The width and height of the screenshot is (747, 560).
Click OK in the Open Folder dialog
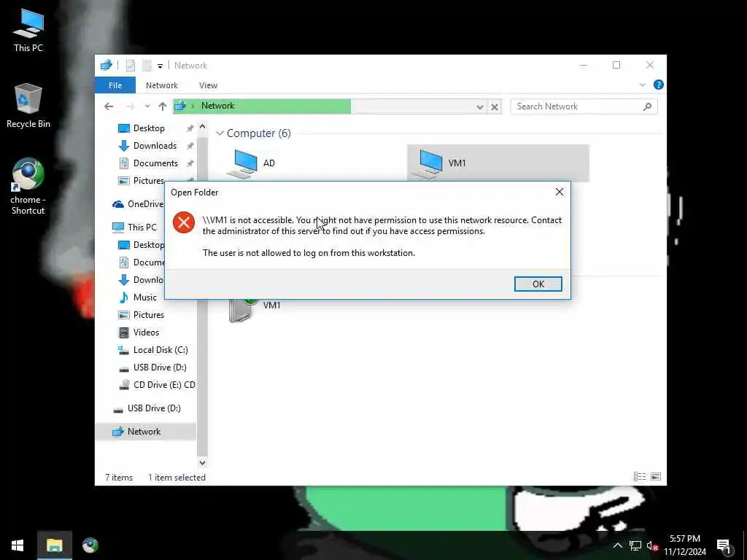tap(538, 284)
